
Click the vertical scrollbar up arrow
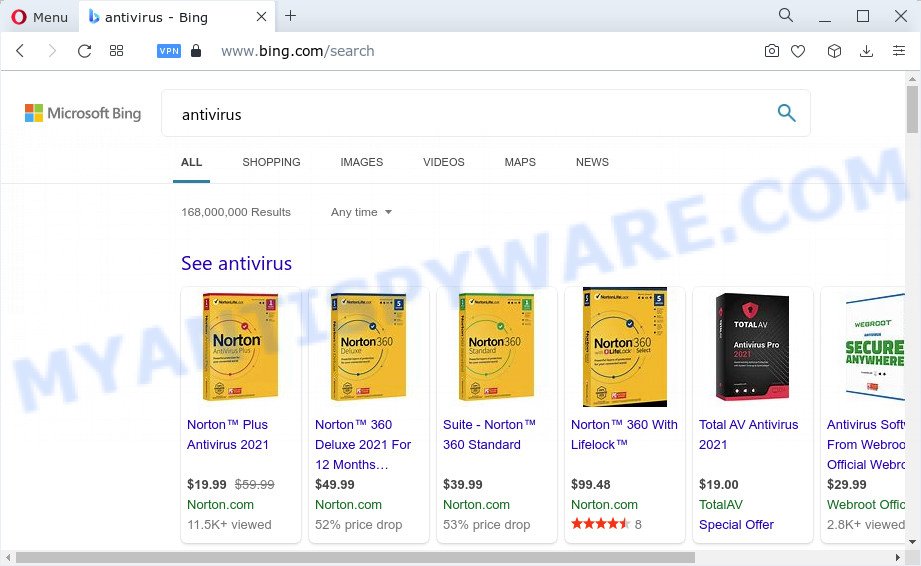(x=912, y=78)
